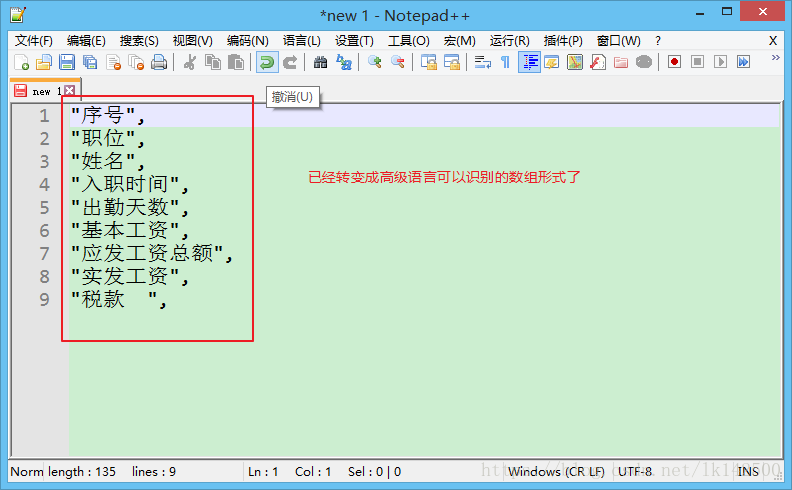Click INS mode in status bar
Image resolution: width=792 pixels, height=490 pixels.
pyautogui.click(x=748, y=471)
